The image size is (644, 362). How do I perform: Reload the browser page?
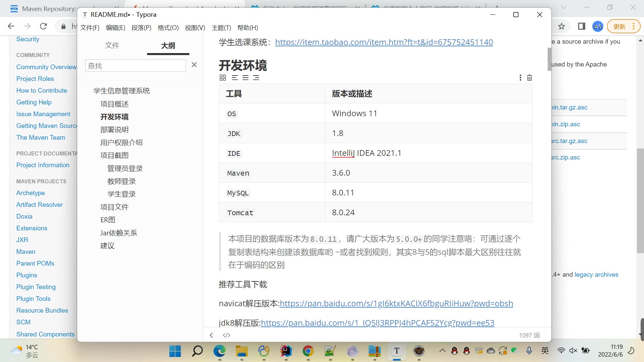[x=43, y=26]
